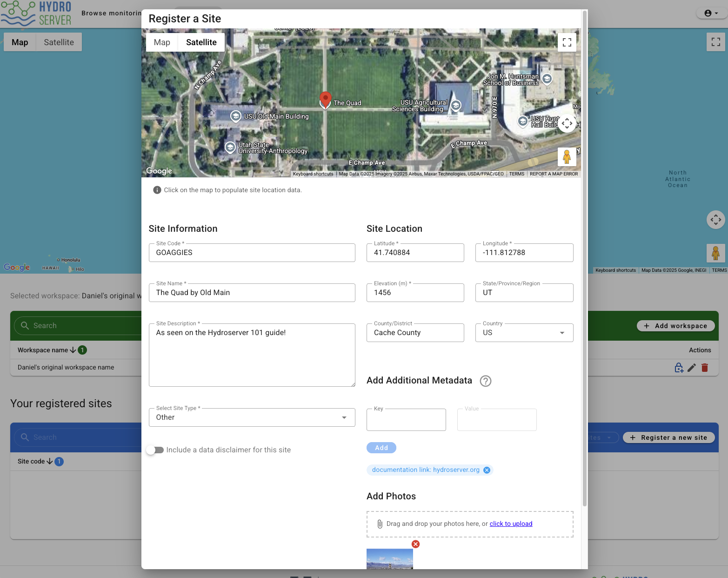Viewport: 728px width, 578px height.
Task: Click the Elevation (m) field
Action: click(415, 293)
